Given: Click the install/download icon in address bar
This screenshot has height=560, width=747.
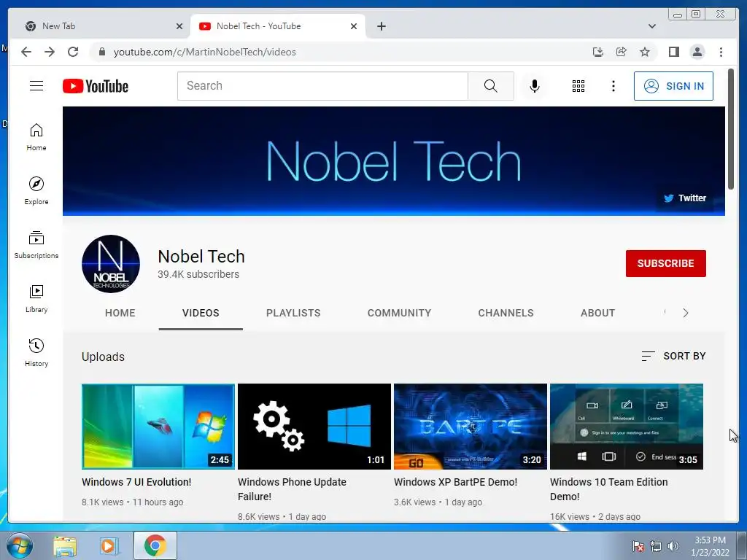Looking at the screenshot, I should pyautogui.click(x=598, y=52).
